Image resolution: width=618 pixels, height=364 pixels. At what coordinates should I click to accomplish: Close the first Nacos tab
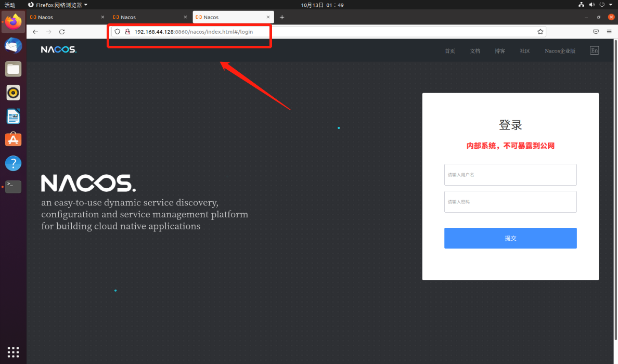click(102, 17)
